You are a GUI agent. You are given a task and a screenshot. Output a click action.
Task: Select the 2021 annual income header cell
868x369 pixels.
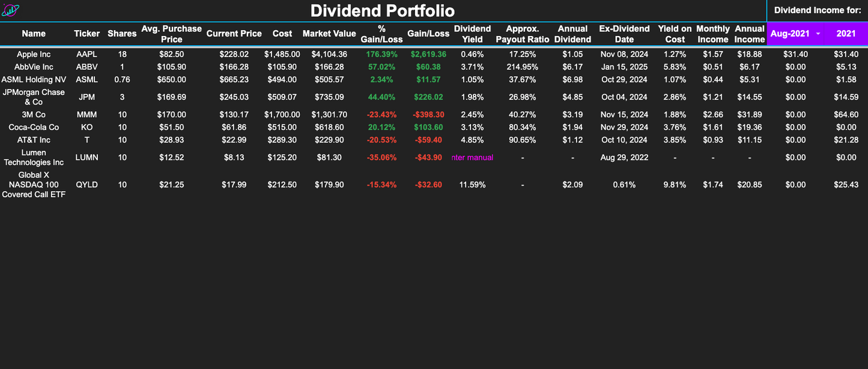click(x=846, y=34)
